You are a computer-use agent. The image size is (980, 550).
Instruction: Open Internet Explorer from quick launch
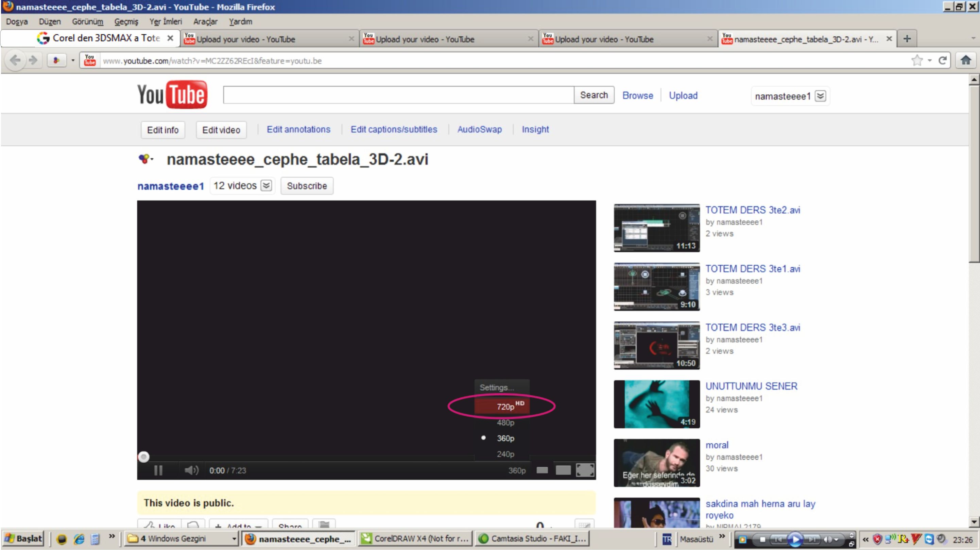[x=79, y=539]
